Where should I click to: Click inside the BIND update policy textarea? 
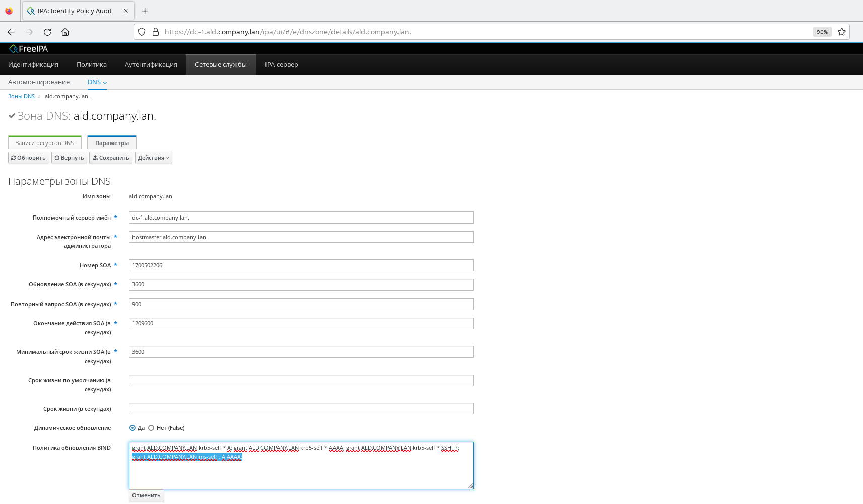(x=301, y=465)
